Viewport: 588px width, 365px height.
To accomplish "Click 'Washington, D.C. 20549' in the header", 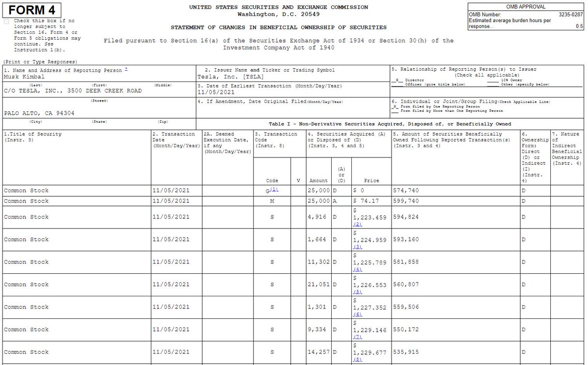I will click(278, 14).
